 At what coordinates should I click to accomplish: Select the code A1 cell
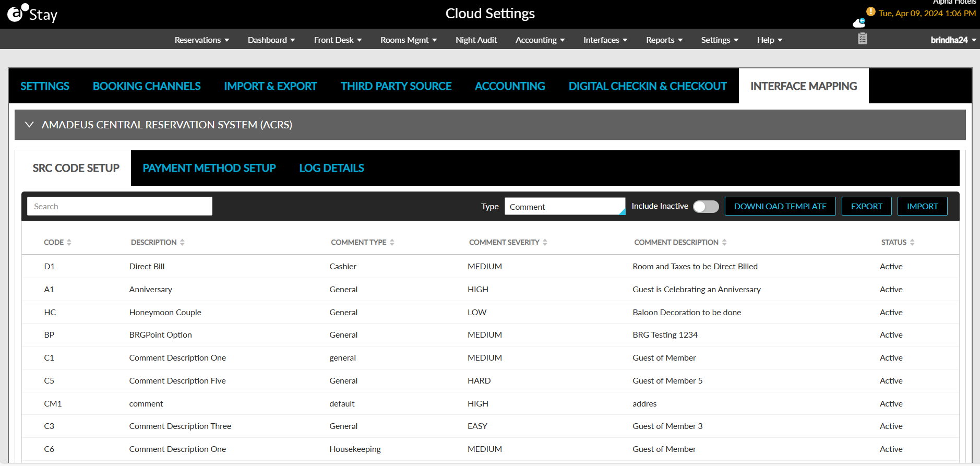pyautogui.click(x=49, y=289)
